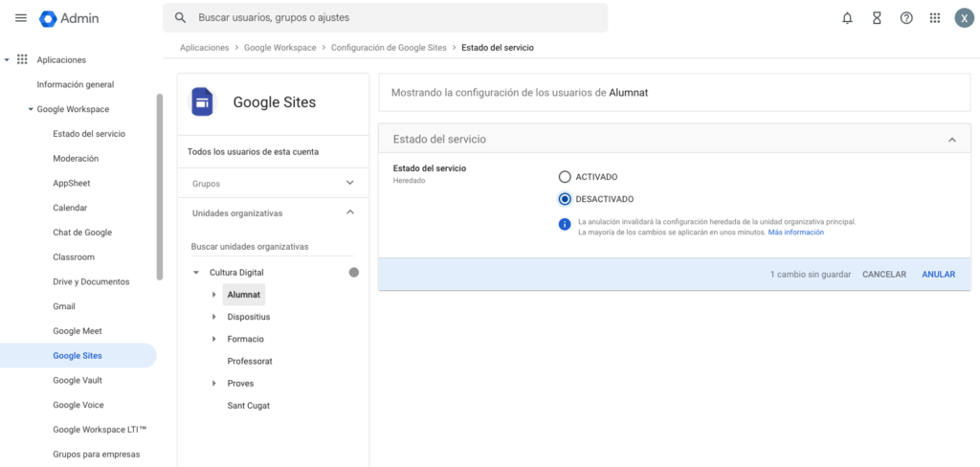Open Classroom in the sidebar
Image resolution: width=980 pixels, height=467 pixels.
73,257
